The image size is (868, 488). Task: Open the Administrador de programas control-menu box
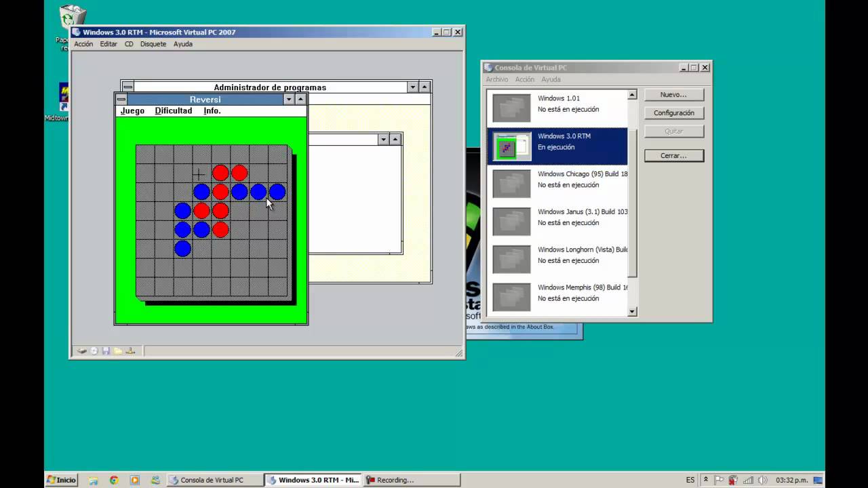[127, 87]
